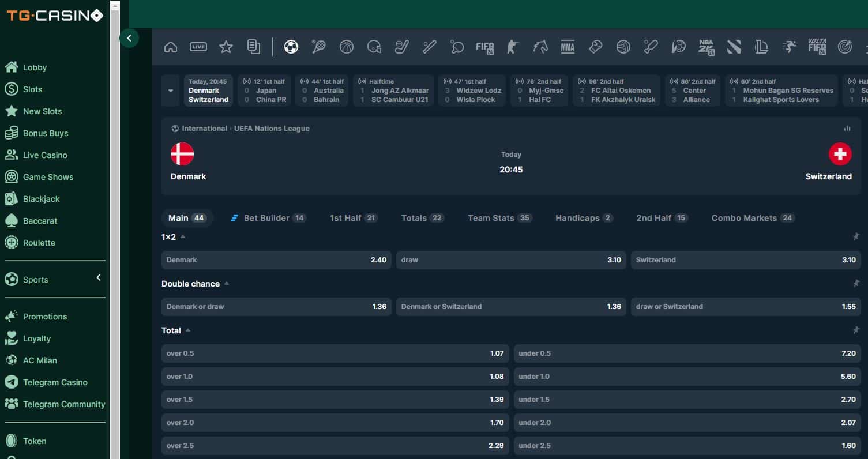Select Denmark or draw double chance

pyautogui.click(x=276, y=307)
